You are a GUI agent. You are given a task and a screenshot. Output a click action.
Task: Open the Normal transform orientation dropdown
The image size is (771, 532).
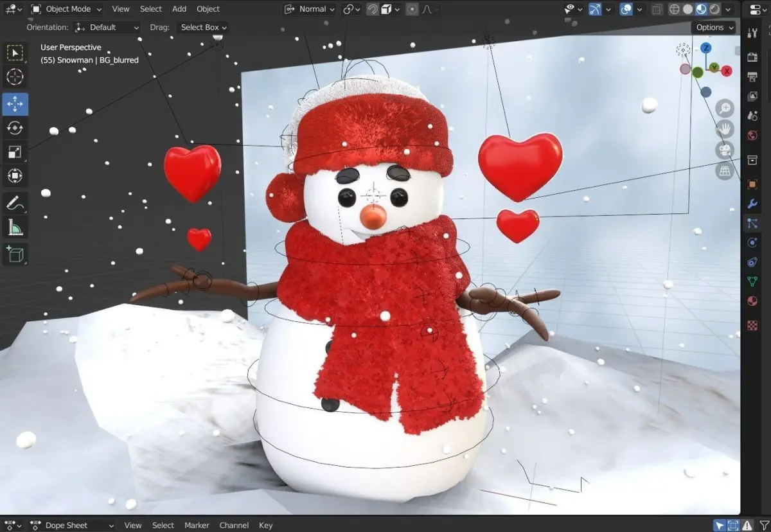[310, 9]
